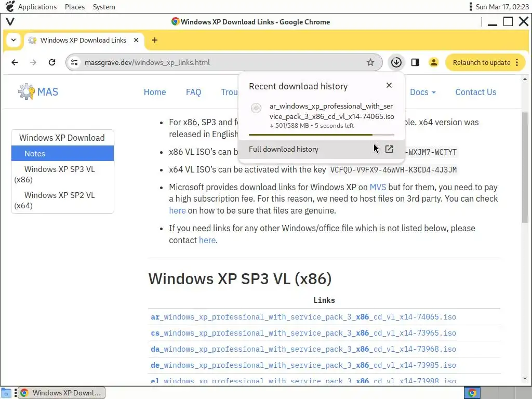Open the side panel icon

click(x=415, y=62)
